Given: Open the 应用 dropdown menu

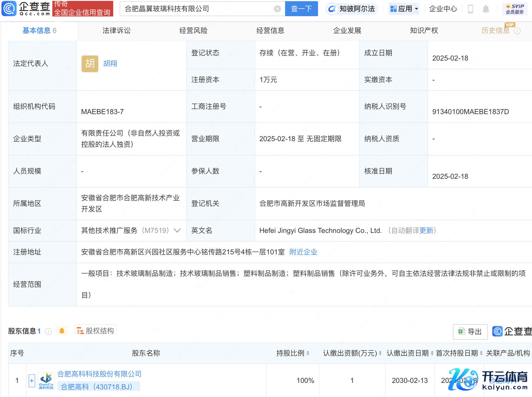Looking at the screenshot, I should coord(404,9).
